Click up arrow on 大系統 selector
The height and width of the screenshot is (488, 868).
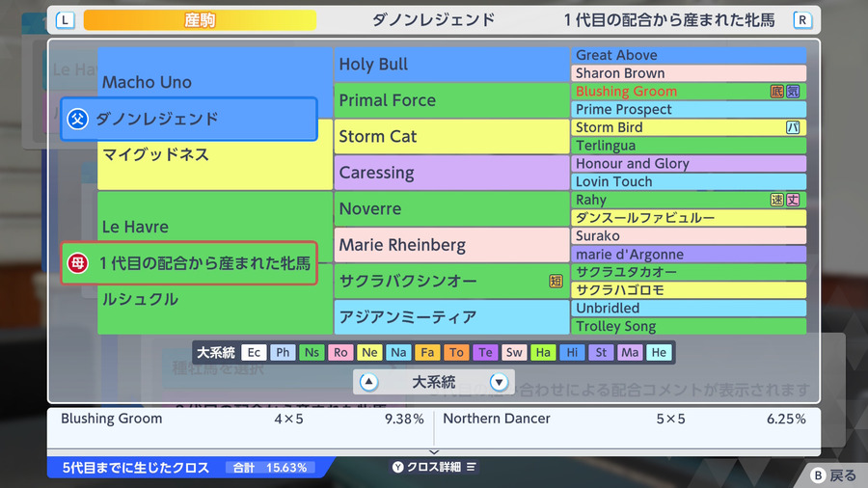click(368, 382)
